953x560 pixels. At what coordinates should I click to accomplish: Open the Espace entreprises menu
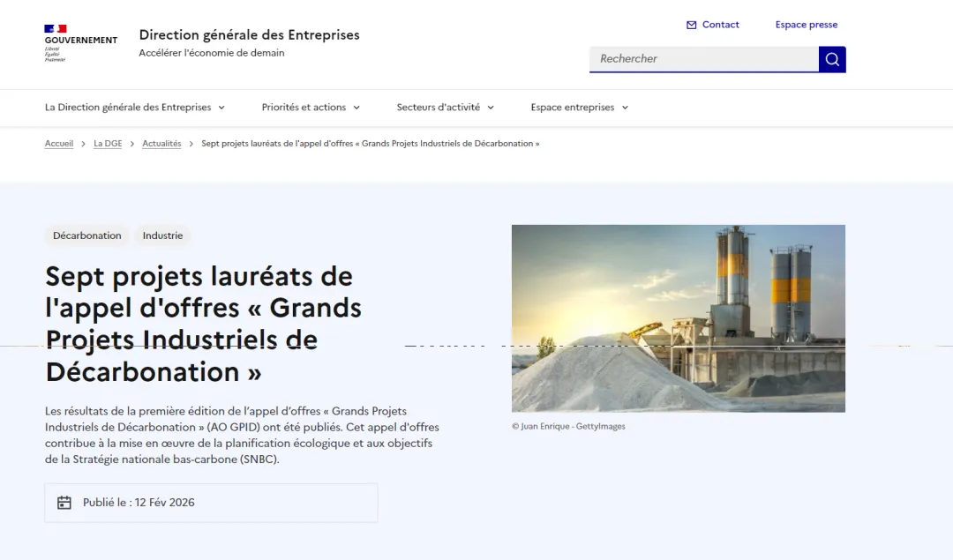(x=579, y=108)
